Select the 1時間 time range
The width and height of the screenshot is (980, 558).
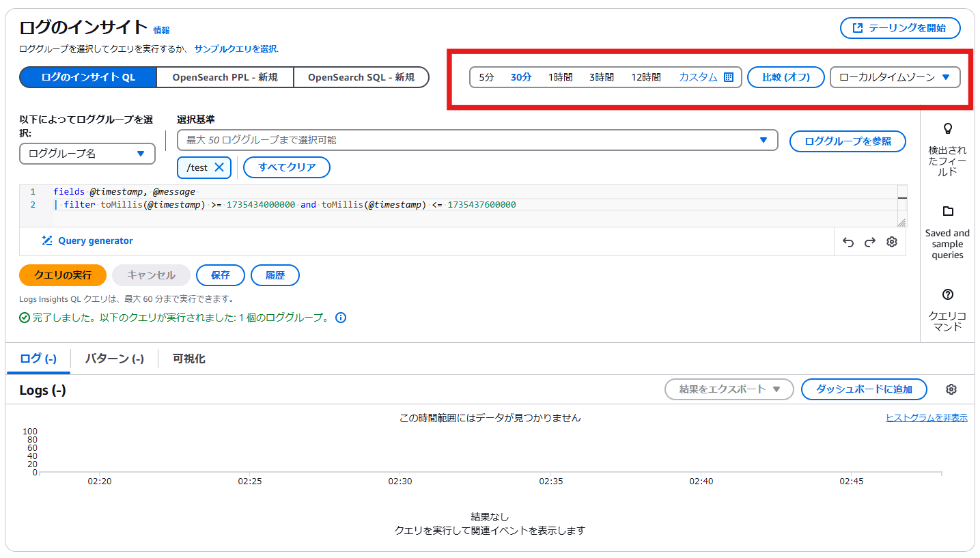point(561,77)
